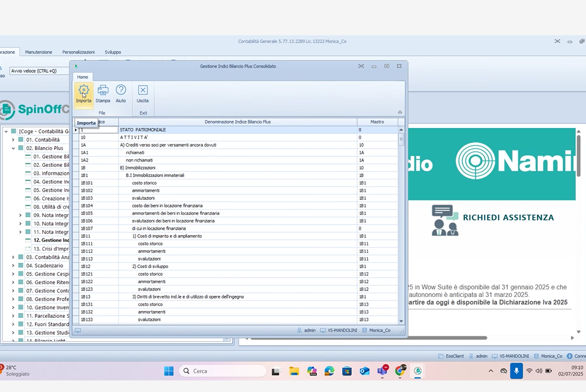Open the Sviluppo tab
This screenshot has width=586, height=392.
tap(113, 52)
